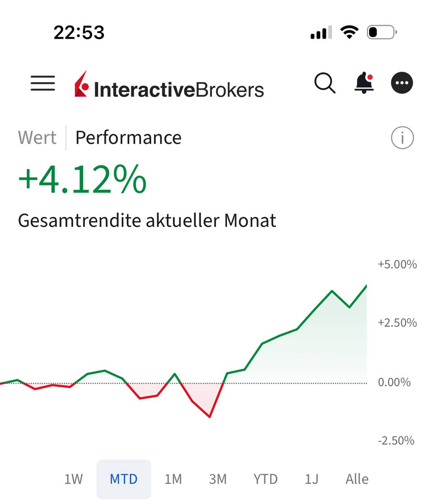Screen dimensions: 433x504
Task: Choose the 3M time range
Action: (x=218, y=479)
